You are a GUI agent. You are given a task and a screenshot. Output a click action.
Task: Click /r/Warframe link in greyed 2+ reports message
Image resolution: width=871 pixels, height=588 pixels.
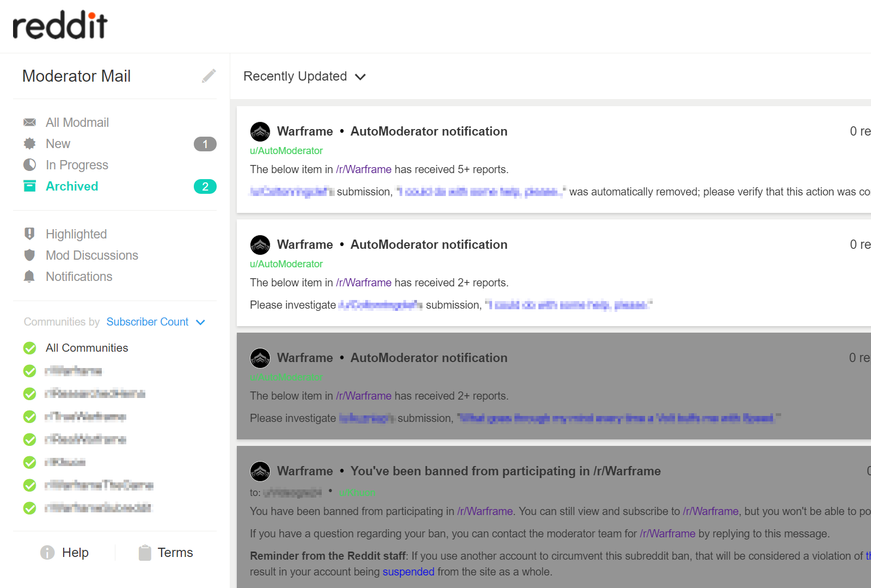click(364, 396)
